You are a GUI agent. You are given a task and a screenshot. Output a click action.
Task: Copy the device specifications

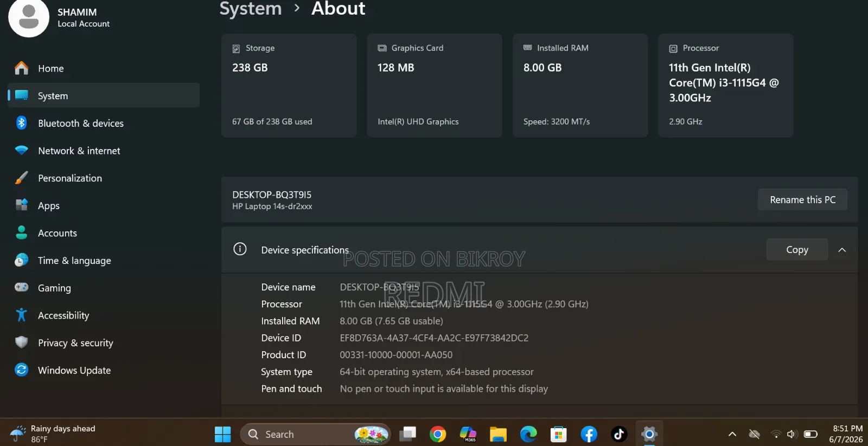coord(797,250)
